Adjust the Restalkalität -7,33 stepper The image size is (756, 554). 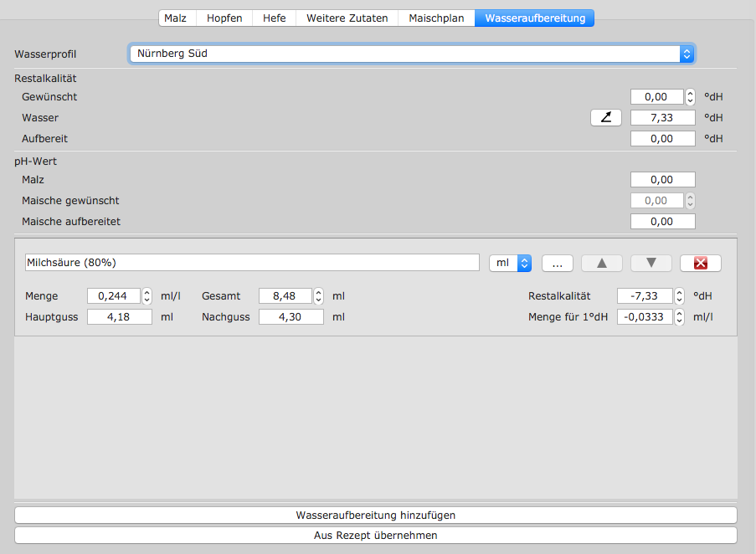[679, 296]
